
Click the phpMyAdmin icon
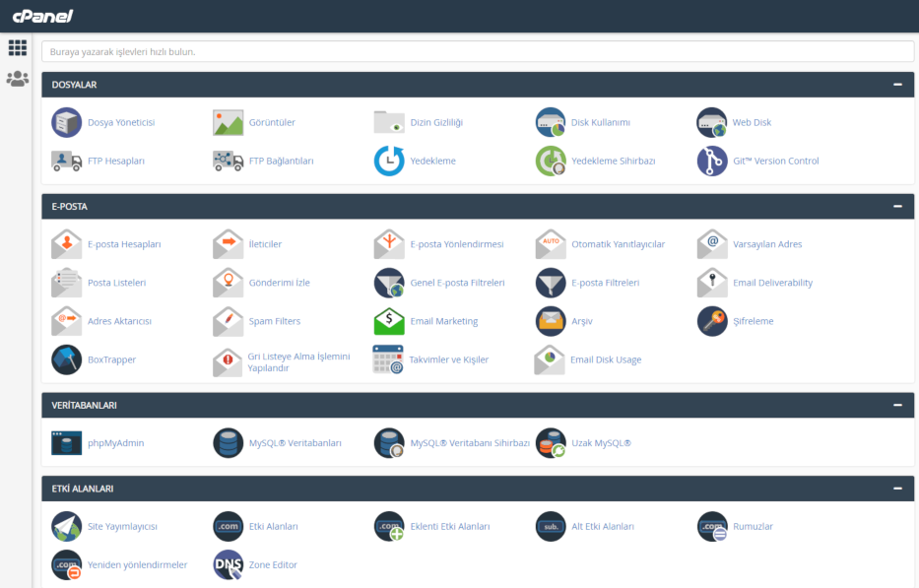(x=66, y=443)
